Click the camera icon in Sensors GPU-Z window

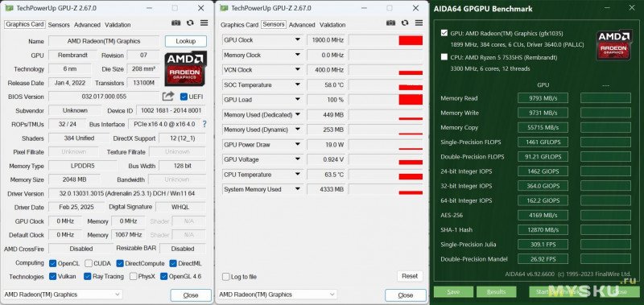[x=390, y=23]
